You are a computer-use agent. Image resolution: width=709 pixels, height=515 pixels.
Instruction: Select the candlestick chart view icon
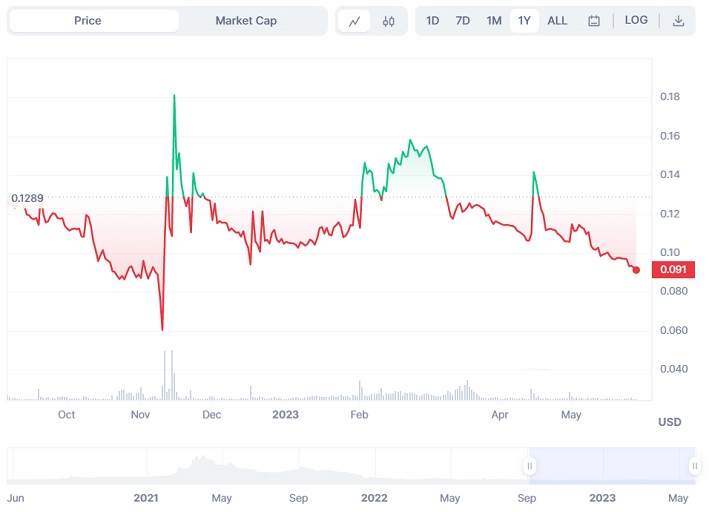click(x=388, y=21)
